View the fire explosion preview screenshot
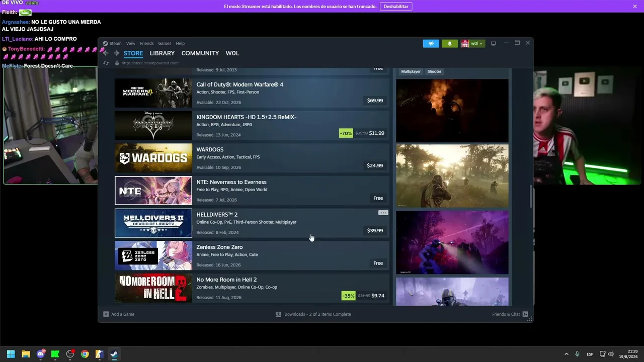Image resolution: width=644 pixels, height=362 pixels. (452, 111)
